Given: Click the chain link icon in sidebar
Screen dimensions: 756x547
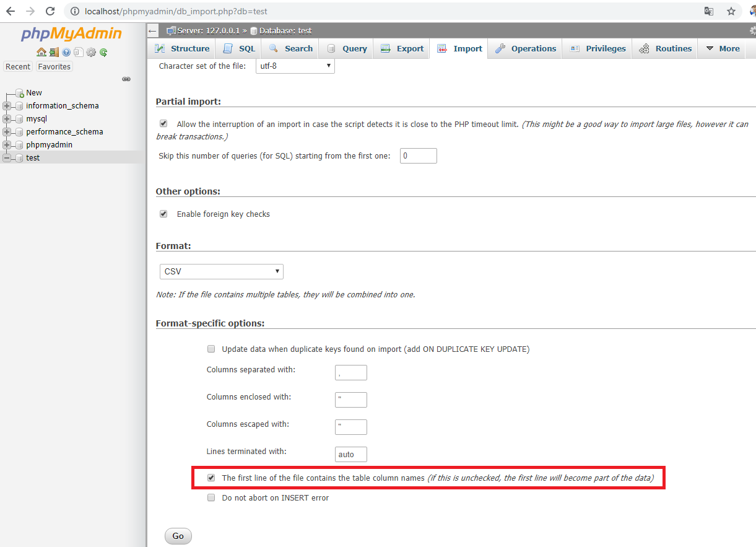Looking at the screenshot, I should coord(126,79).
